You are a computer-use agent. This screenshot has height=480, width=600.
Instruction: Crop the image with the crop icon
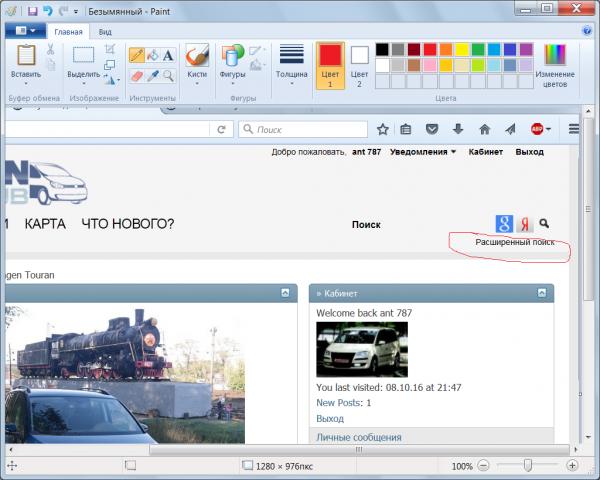coord(110,49)
